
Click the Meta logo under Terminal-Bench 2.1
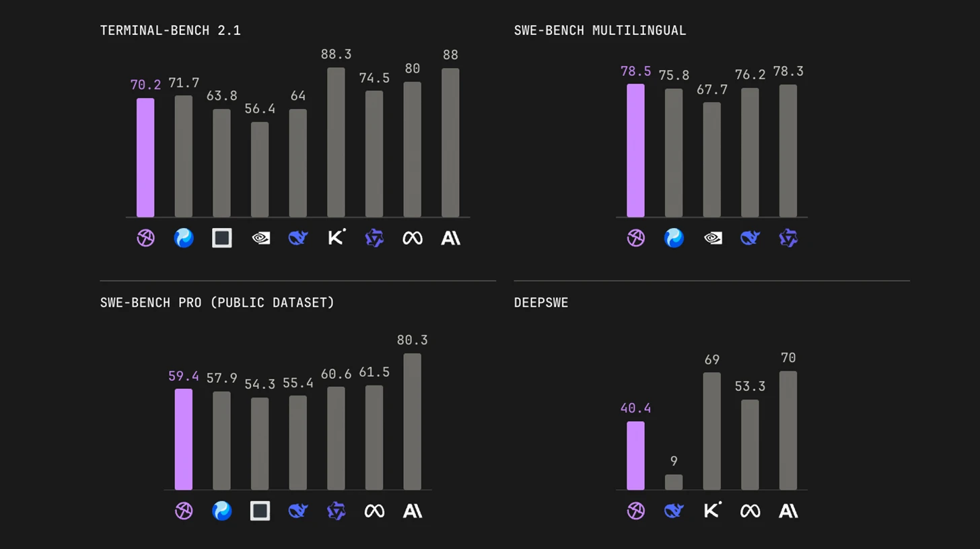[413, 238]
